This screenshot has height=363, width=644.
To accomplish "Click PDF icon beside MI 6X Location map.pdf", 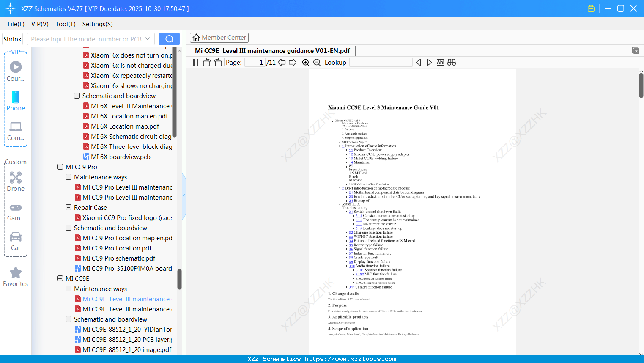I will [86, 126].
